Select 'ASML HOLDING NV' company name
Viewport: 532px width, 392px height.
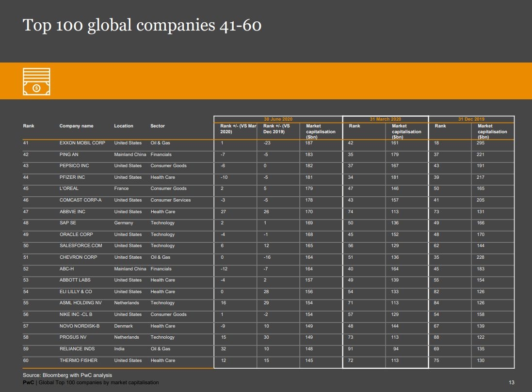pos(81,302)
